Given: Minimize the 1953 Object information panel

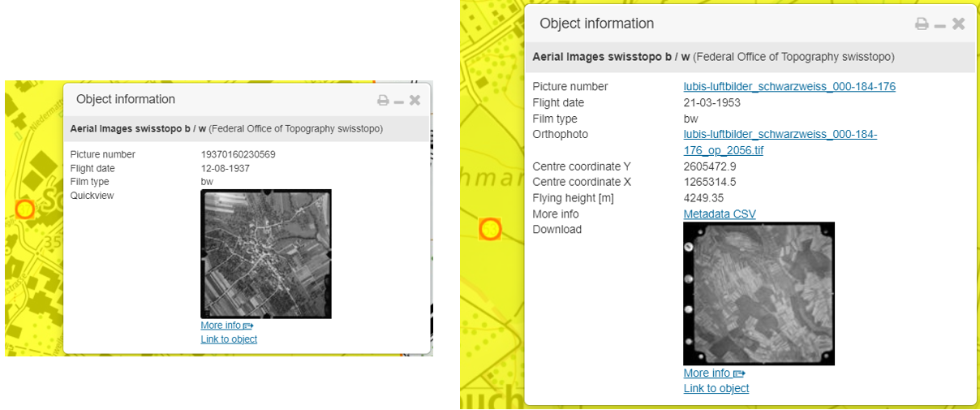Looking at the screenshot, I should click(939, 26).
